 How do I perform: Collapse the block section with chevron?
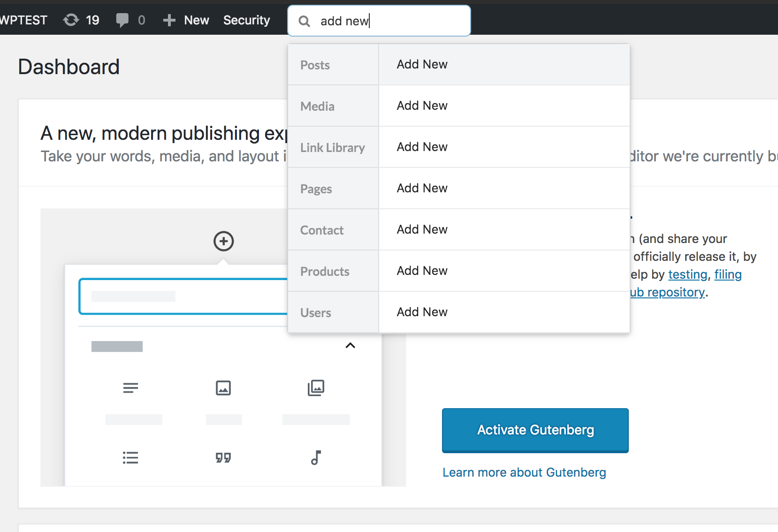point(350,346)
